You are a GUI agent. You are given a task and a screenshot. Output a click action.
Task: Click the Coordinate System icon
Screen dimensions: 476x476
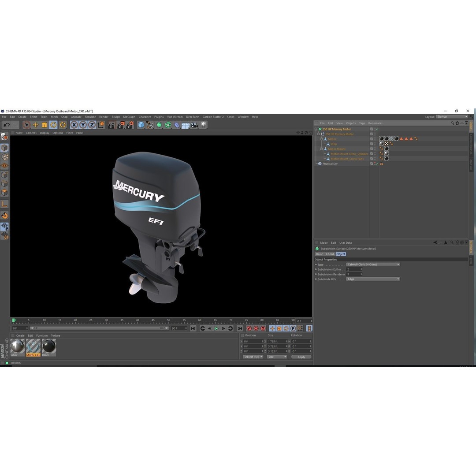click(101, 125)
